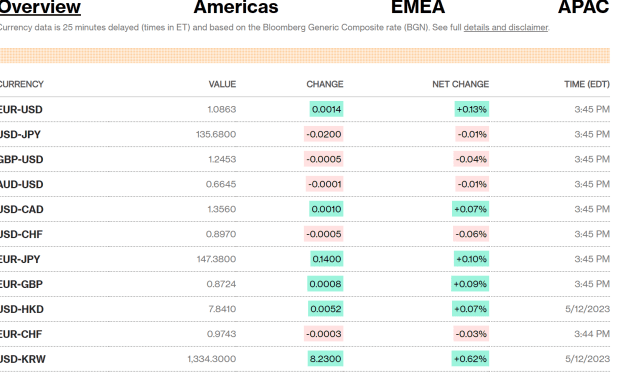Select the AUD-USD currency pair

click(21, 184)
